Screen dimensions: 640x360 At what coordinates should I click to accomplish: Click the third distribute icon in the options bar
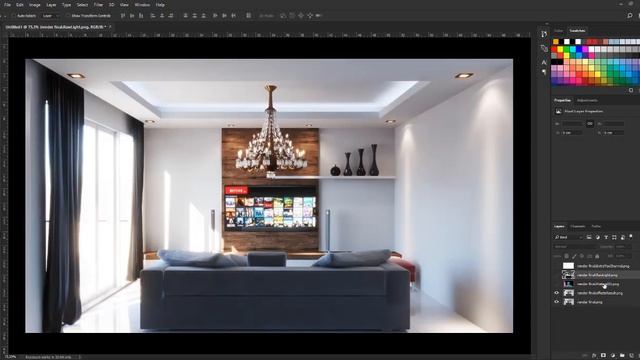[x=203, y=16]
